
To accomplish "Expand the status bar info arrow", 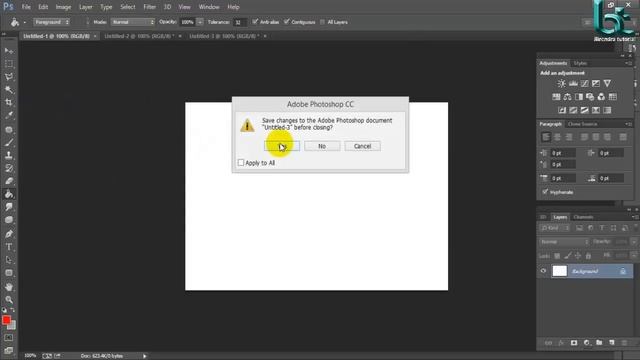I will (144, 356).
